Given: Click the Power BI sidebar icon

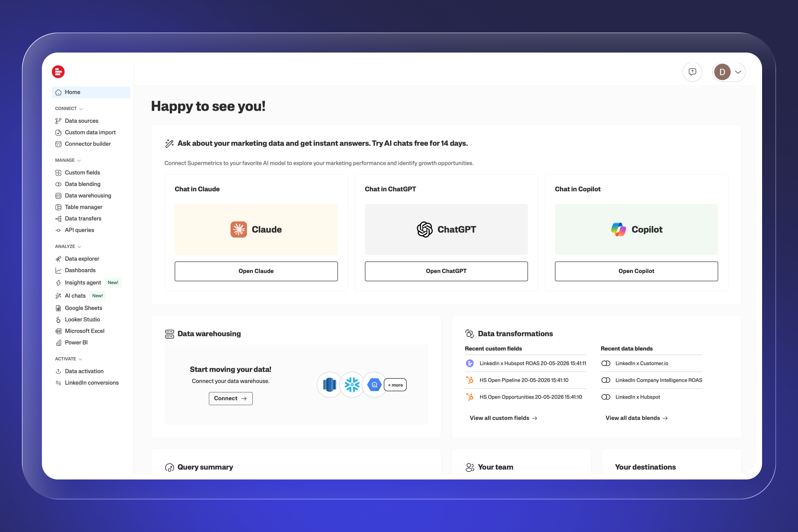Looking at the screenshot, I should click(59, 343).
